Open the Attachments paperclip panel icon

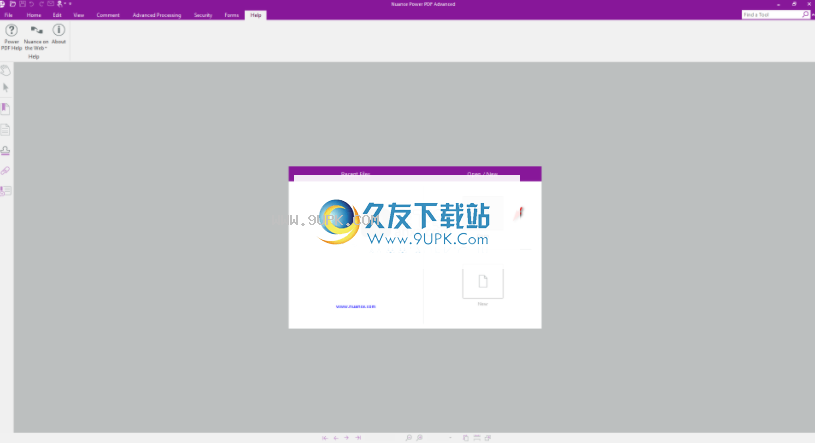click(x=6, y=171)
